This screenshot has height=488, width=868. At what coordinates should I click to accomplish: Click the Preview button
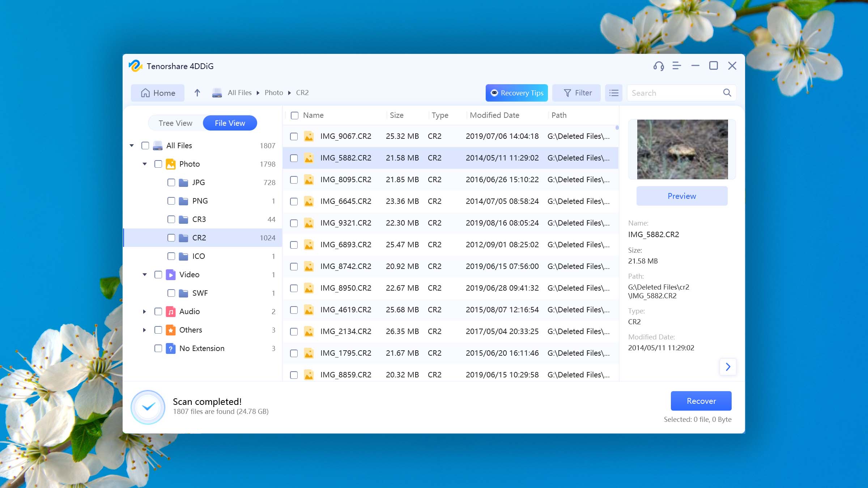(x=682, y=196)
